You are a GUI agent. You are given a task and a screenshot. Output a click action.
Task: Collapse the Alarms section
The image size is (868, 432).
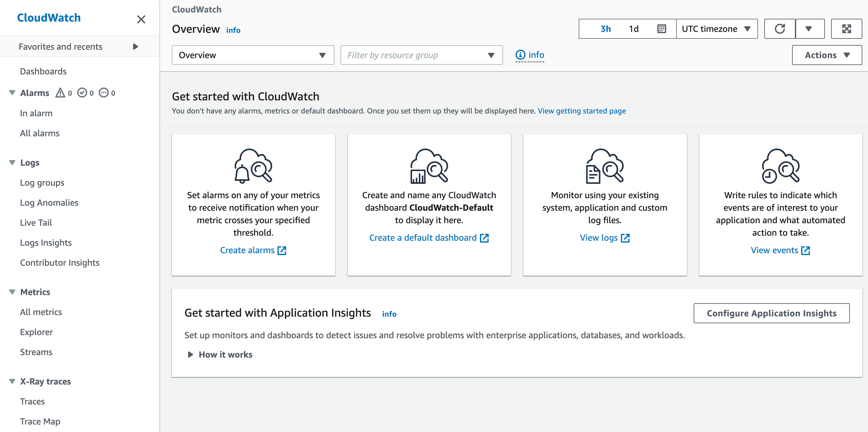12,93
